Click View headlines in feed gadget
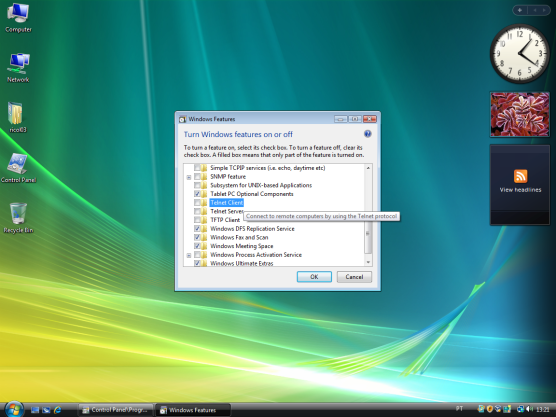The width and height of the screenshot is (556, 417). point(520,190)
